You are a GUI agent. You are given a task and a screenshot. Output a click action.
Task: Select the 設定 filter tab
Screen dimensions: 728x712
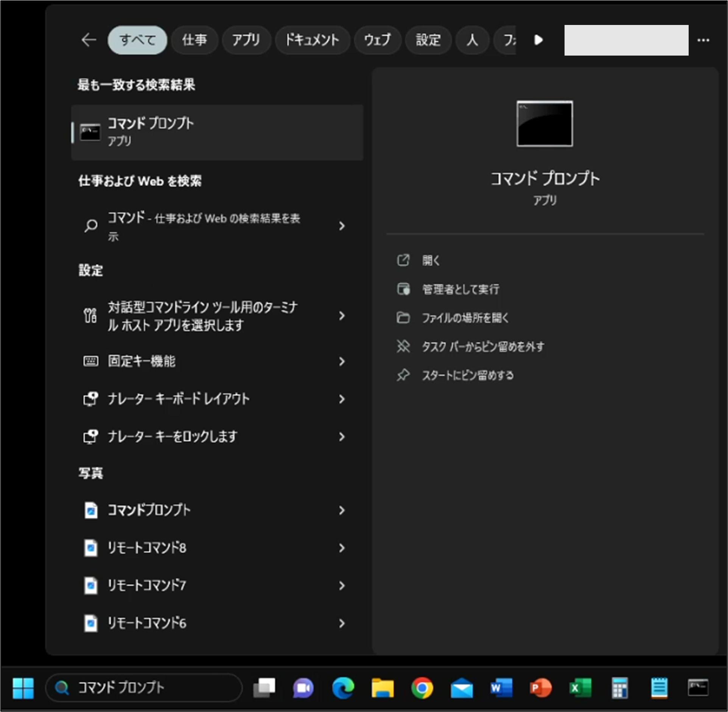click(428, 40)
